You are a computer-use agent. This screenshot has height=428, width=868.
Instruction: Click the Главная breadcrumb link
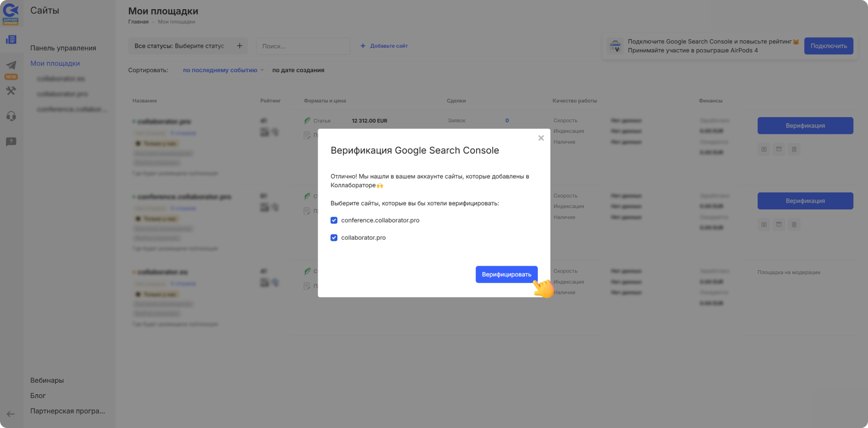(x=138, y=22)
